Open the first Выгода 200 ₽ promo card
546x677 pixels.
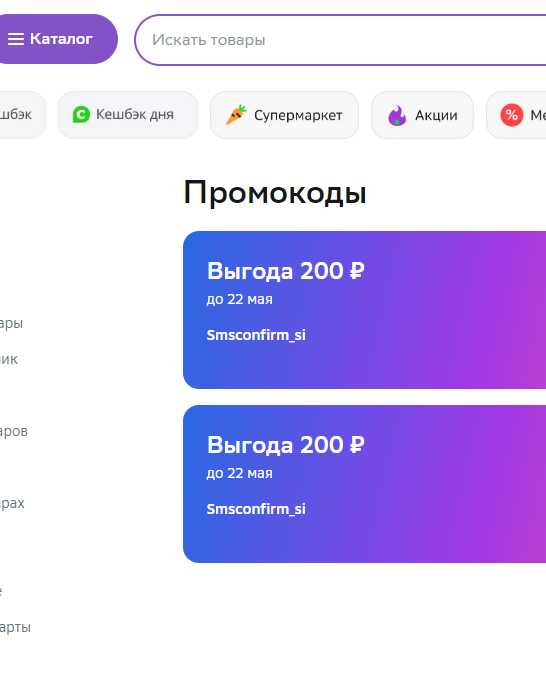pos(364,310)
